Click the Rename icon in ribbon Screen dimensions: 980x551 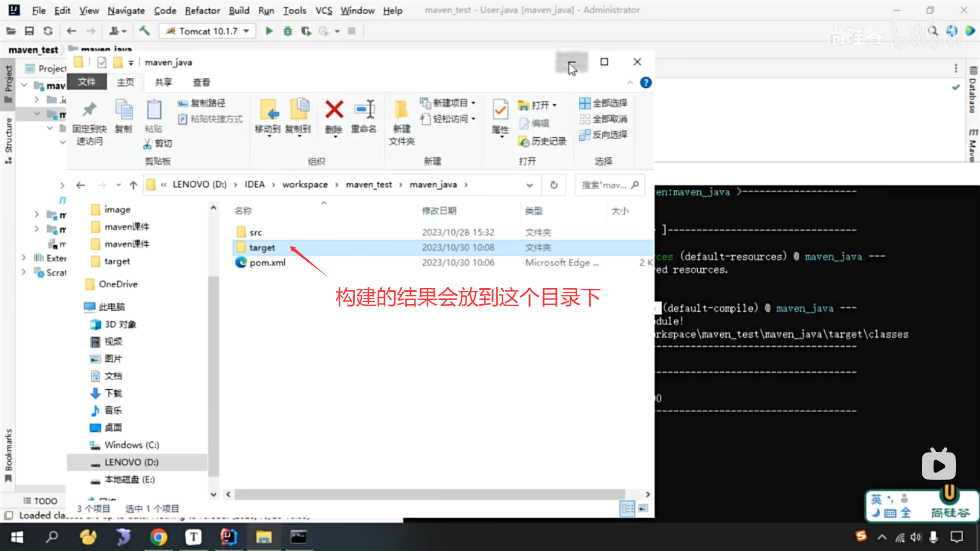364,110
